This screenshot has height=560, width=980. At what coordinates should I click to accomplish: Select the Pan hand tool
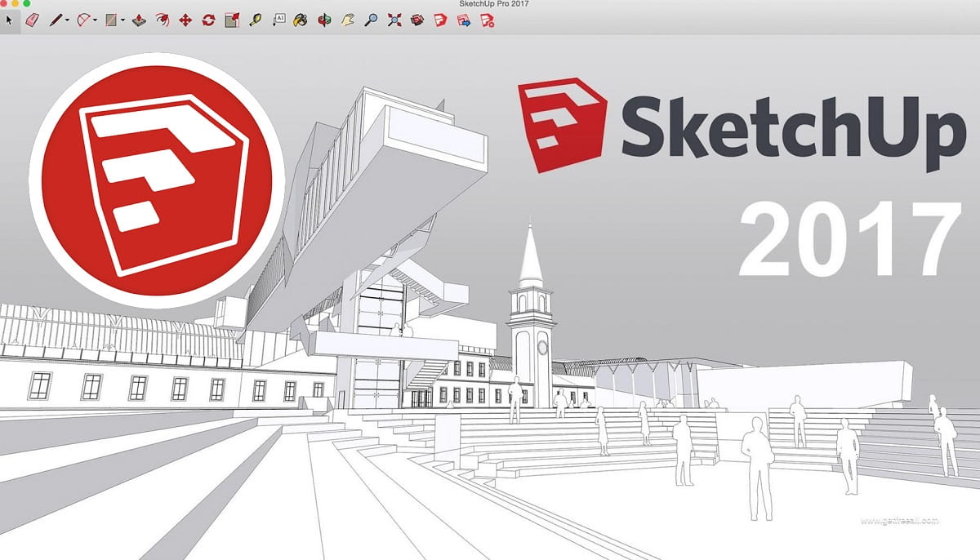[348, 19]
